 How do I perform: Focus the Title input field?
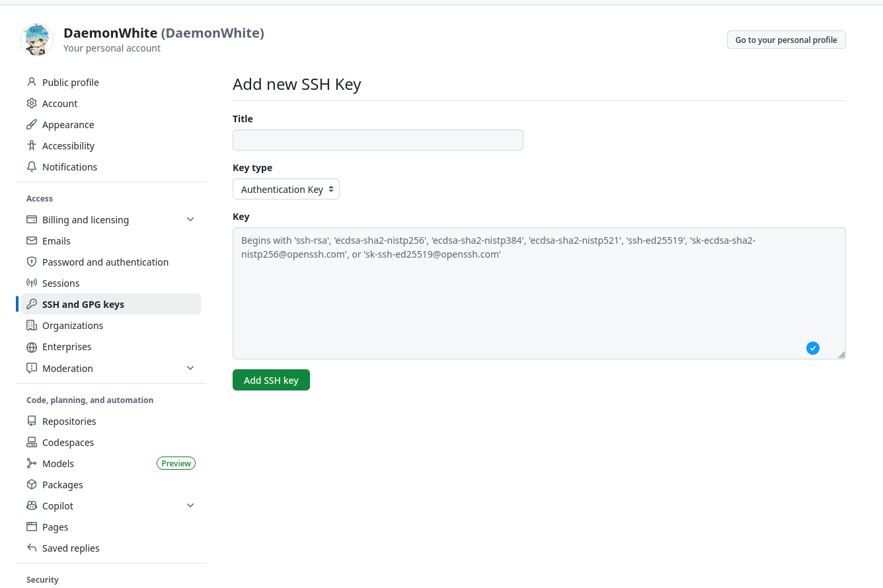pyautogui.click(x=377, y=140)
